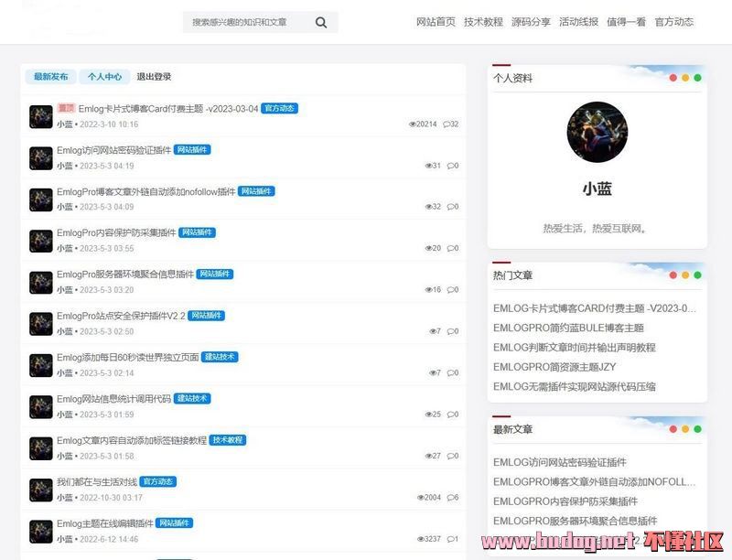Click the comment bubble icon on Emlog卡片式博客Card付费主题 row

click(447, 124)
